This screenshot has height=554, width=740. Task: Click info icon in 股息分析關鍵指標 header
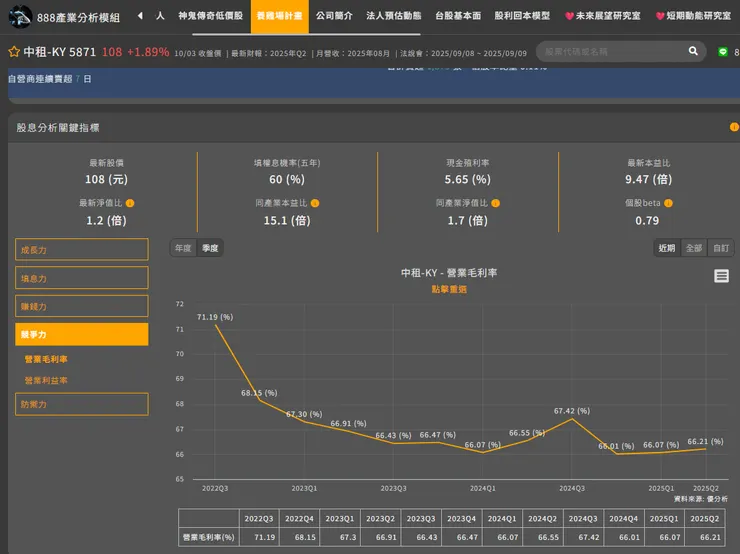click(734, 127)
